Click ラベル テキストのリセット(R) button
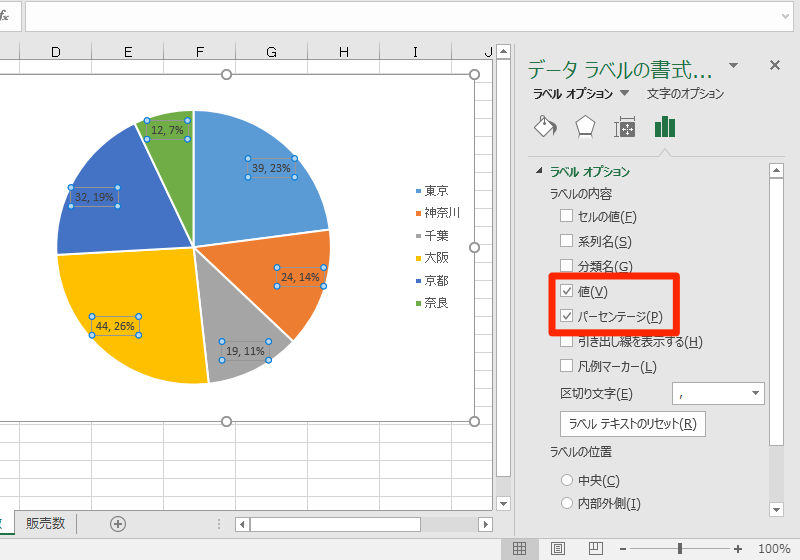Screen dimensions: 800x560 tap(633, 424)
